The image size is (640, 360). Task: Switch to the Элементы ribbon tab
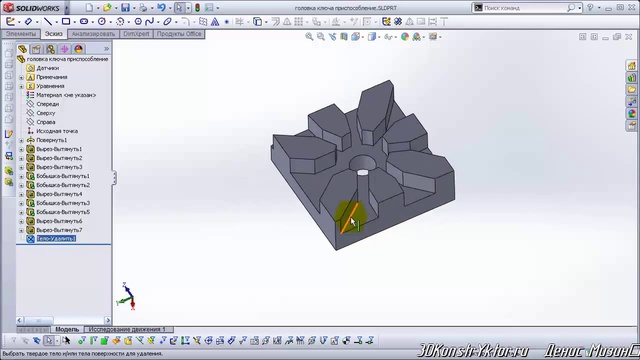click(21, 34)
